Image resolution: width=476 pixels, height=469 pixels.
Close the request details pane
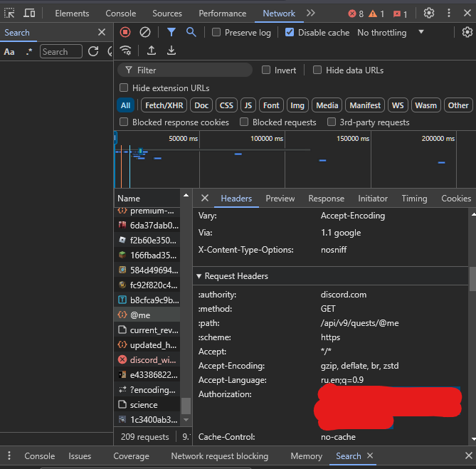coord(205,198)
